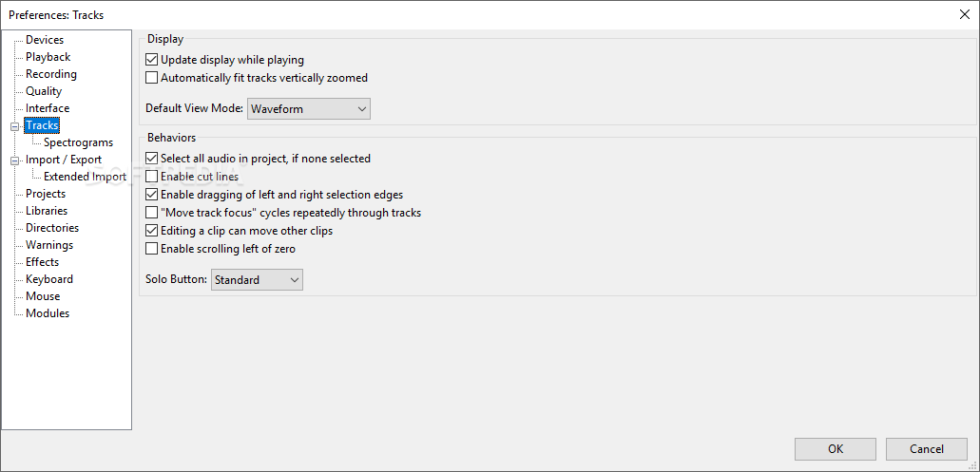Image resolution: width=980 pixels, height=472 pixels.
Task: Open the Warnings preferences page
Action: pyautogui.click(x=49, y=245)
